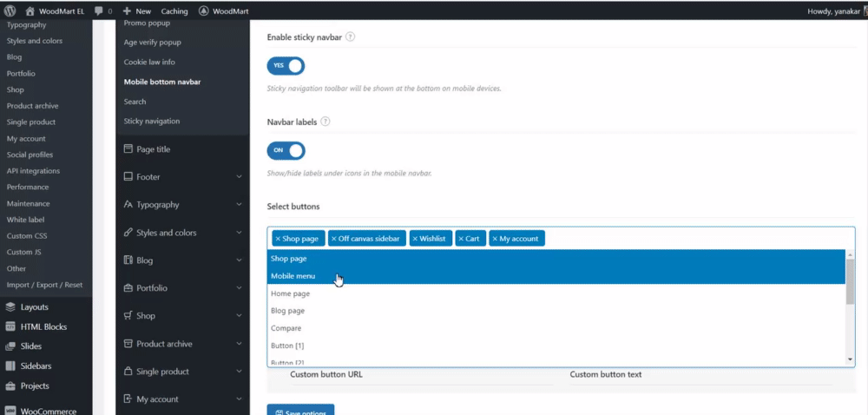Expand the Typography settings section chevron
The width and height of the screenshot is (868, 415).
240,205
